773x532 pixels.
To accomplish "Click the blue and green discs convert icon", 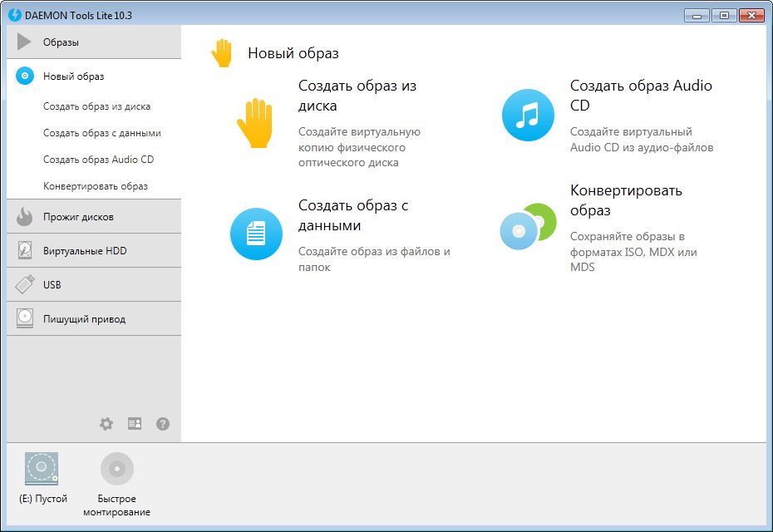I will tap(528, 226).
